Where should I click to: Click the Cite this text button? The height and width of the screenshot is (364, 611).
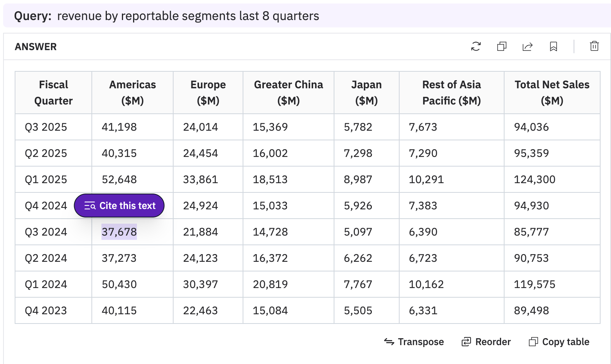pyautogui.click(x=119, y=206)
